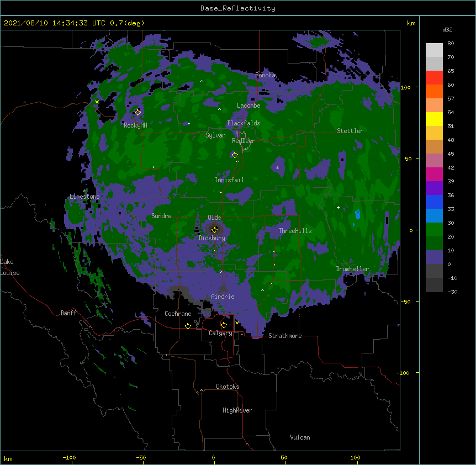Screen dimensions: 476x465
Task: Click the yellow V marker east of Calgary
Action: point(237,323)
